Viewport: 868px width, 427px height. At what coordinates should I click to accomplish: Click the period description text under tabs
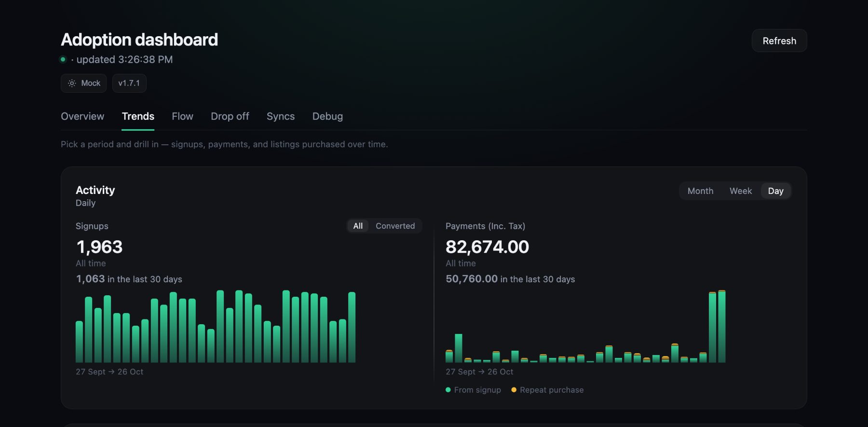(x=224, y=144)
